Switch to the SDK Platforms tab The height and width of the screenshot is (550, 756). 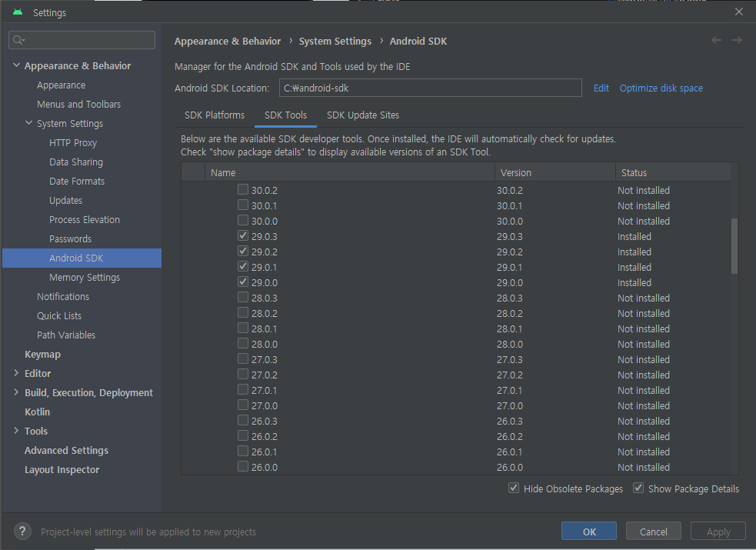click(215, 115)
